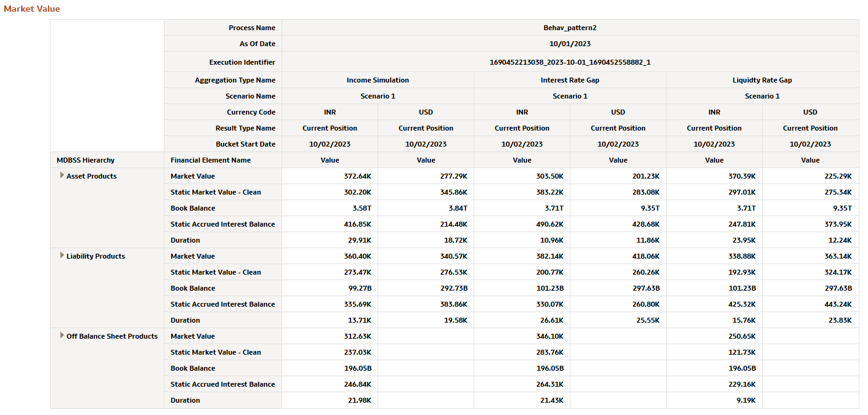
Task: Click the 23.83K Duration cell
Action: coord(810,320)
